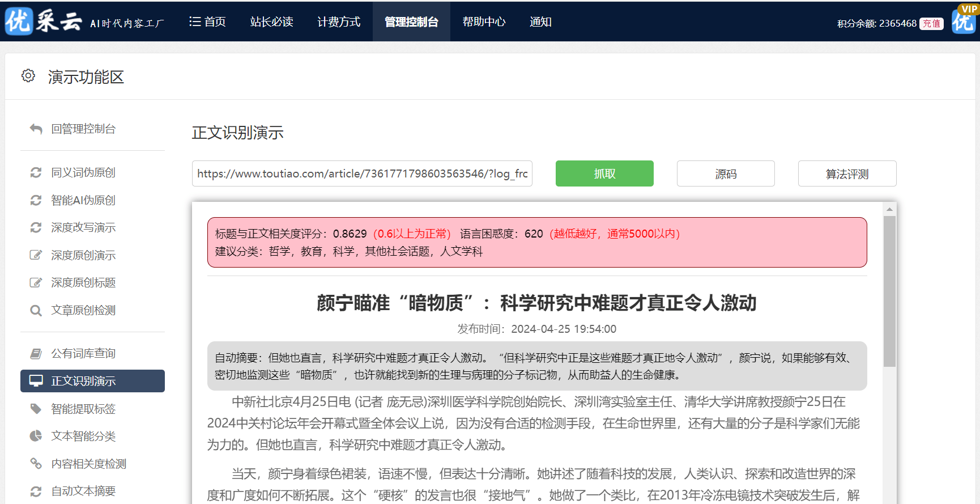This screenshot has width=980, height=504.
Task: Click the pie chart icon for 文本智能分类
Action: point(36,436)
